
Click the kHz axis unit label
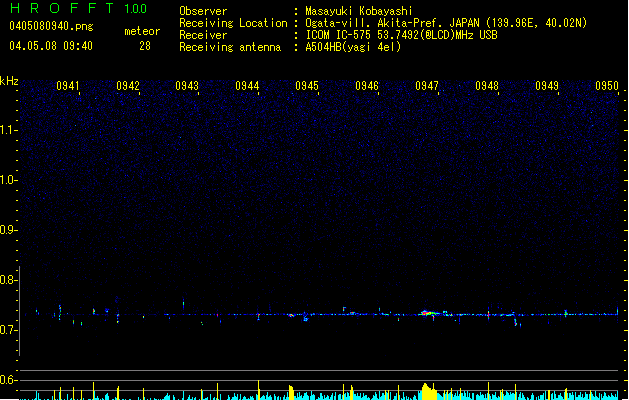click(9, 81)
